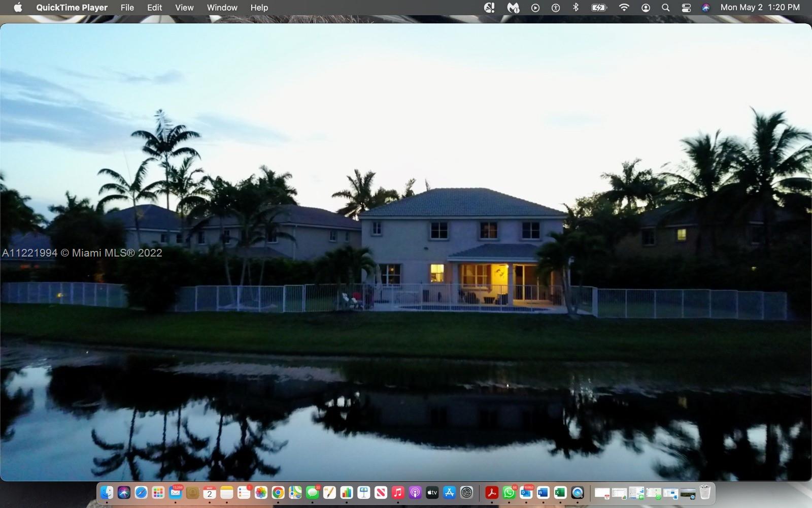The height and width of the screenshot is (508, 812).
Task: Open the Window menu
Action: click(x=222, y=8)
